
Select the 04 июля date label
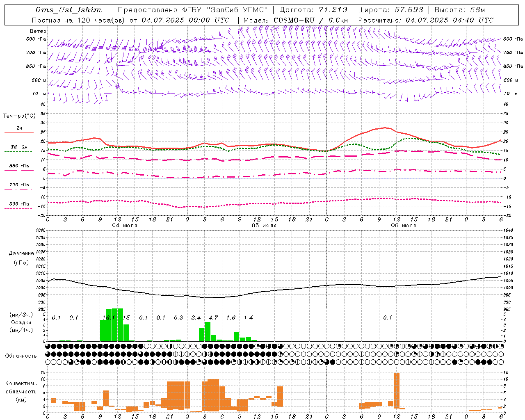(125, 226)
